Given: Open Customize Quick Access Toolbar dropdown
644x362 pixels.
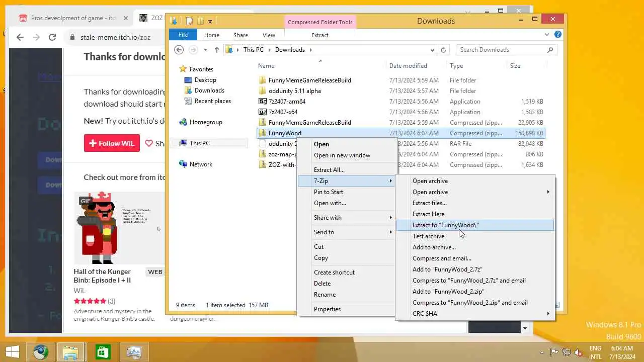Looking at the screenshot, I should (210, 21).
